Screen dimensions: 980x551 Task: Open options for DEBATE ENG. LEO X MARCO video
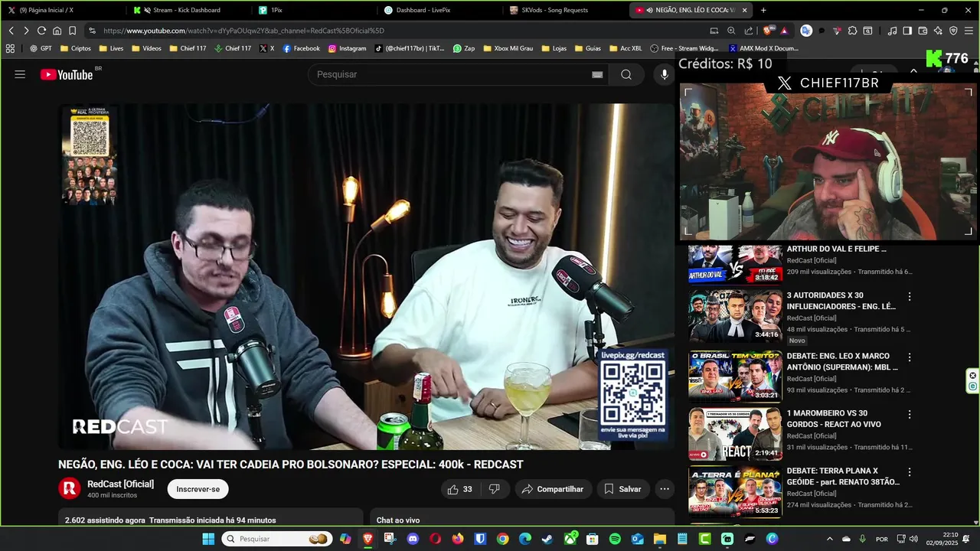point(910,357)
